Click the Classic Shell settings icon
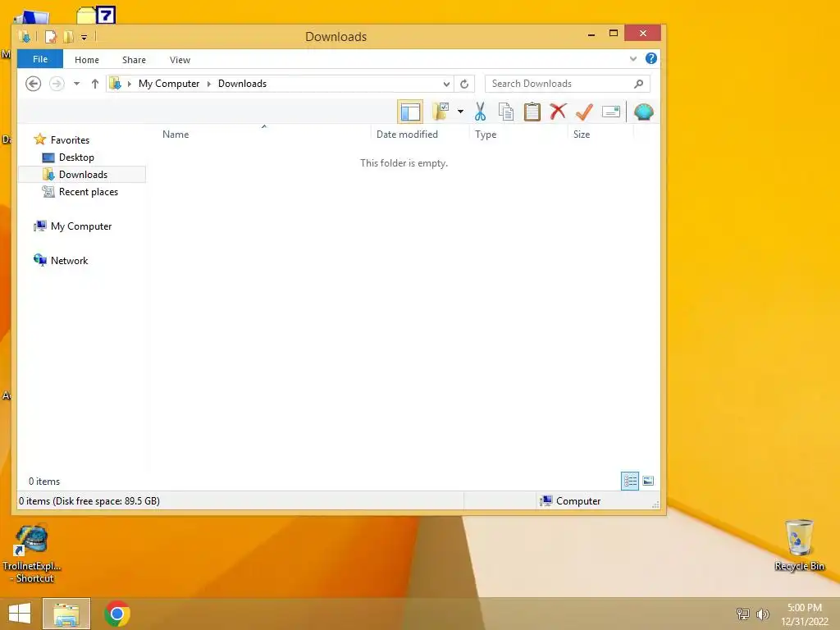 click(x=643, y=112)
